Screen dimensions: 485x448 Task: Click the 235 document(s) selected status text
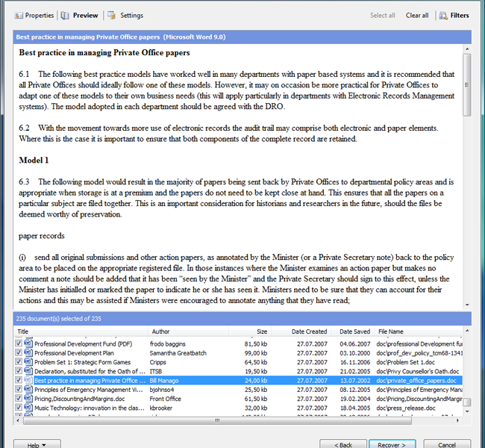pyautogui.click(x=58, y=318)
